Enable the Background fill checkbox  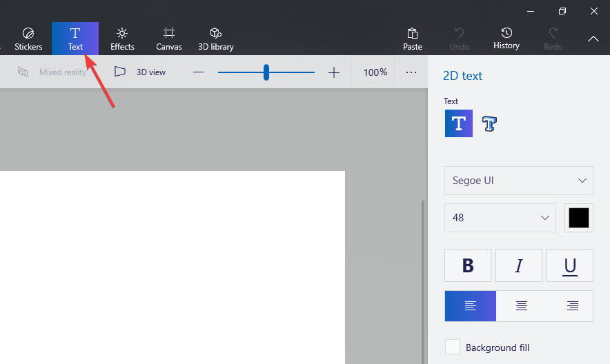pos(453,347)
